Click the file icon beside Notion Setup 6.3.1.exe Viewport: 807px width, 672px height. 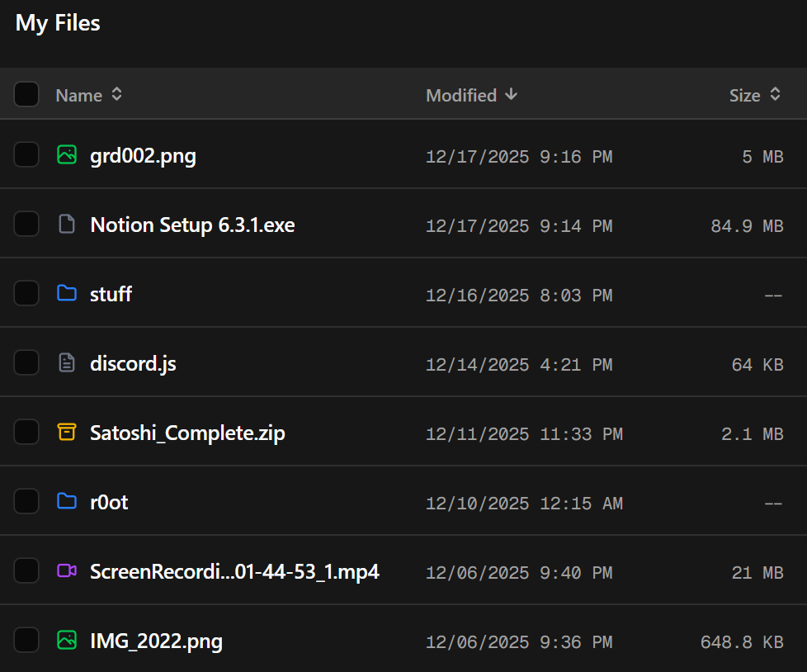[67, 224]
